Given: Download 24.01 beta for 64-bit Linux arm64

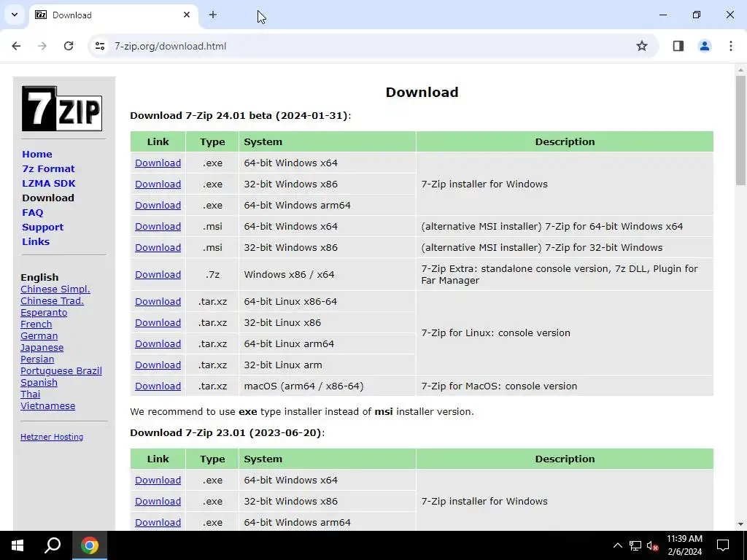Looking at the screenshot, I should pos(158,344).
